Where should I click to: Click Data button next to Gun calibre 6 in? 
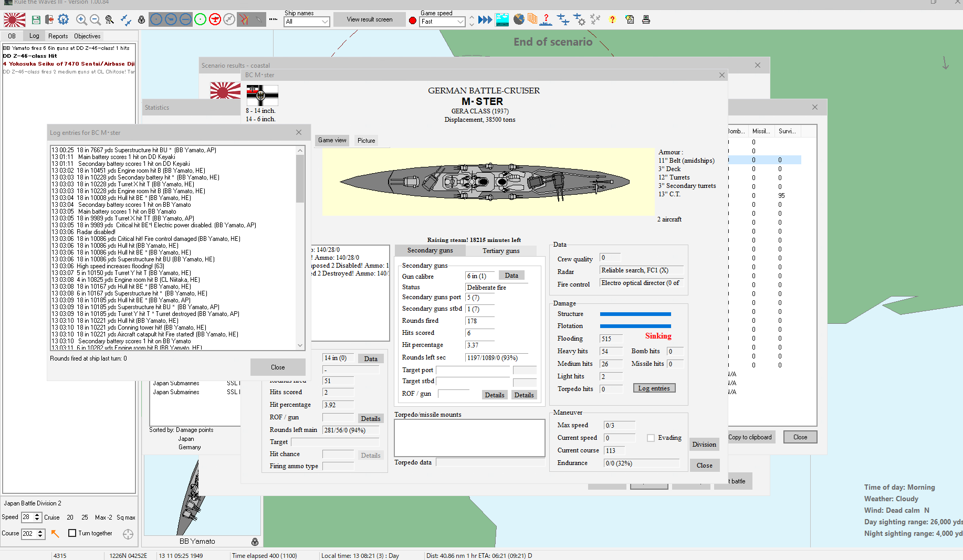511,276
